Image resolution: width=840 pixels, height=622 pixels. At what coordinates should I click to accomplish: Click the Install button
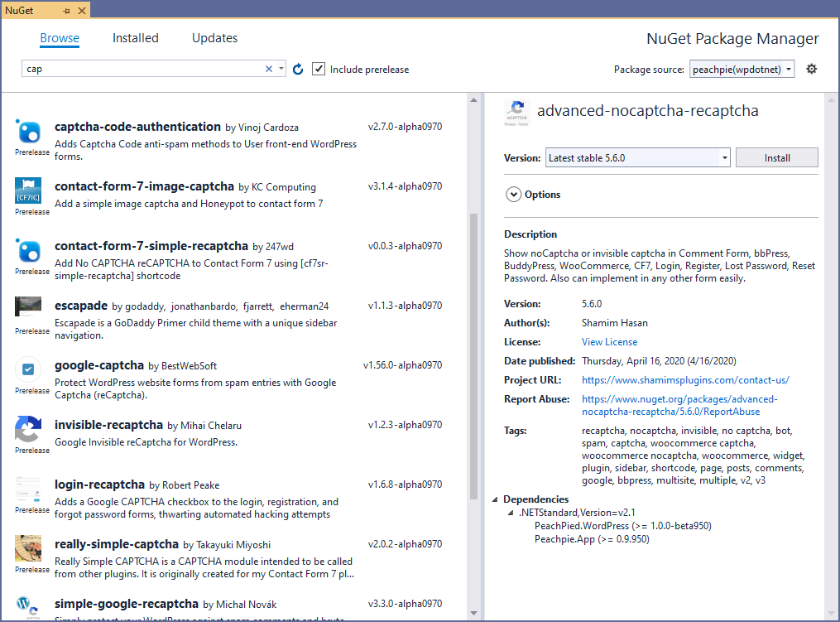(x=777, y=157)
